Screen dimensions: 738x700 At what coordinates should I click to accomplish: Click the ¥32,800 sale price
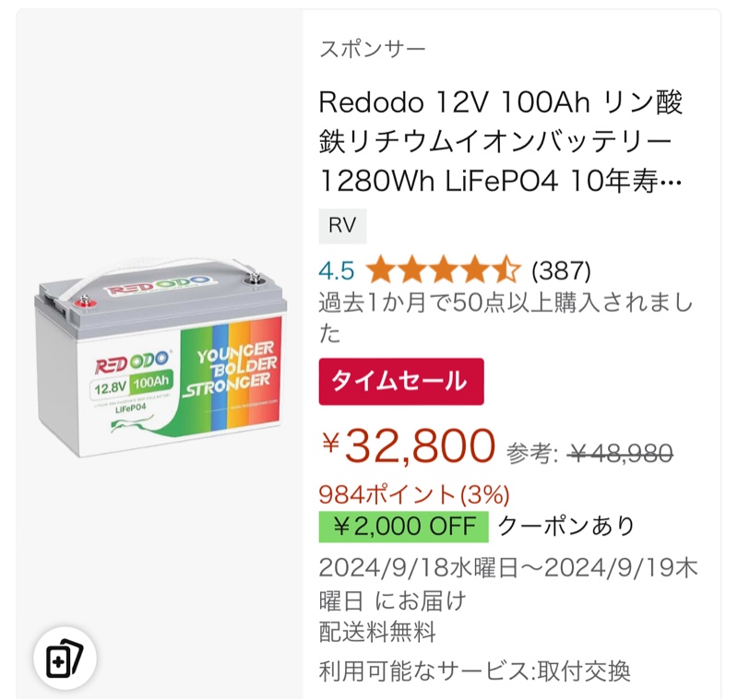[x=409, y=445]
